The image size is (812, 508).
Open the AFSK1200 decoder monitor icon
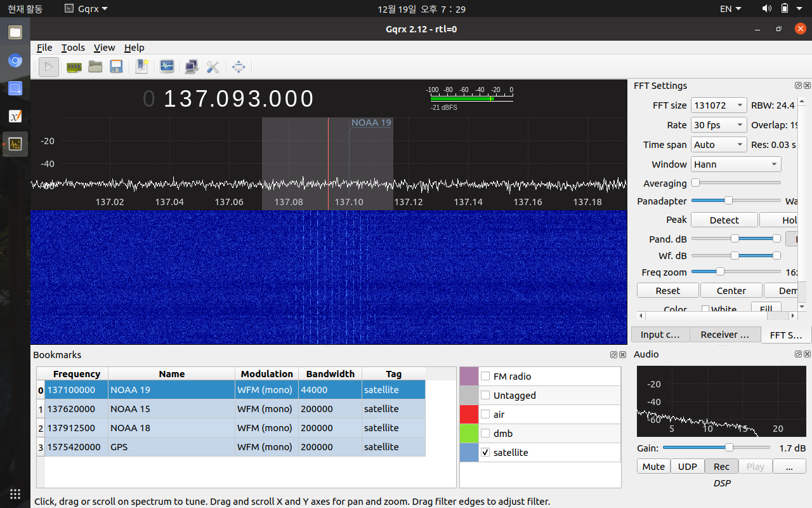pyautogui.click(x=167, y=67)
